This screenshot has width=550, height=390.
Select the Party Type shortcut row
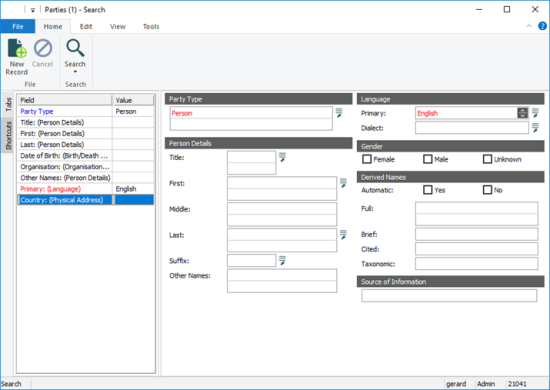coord(86,111)
